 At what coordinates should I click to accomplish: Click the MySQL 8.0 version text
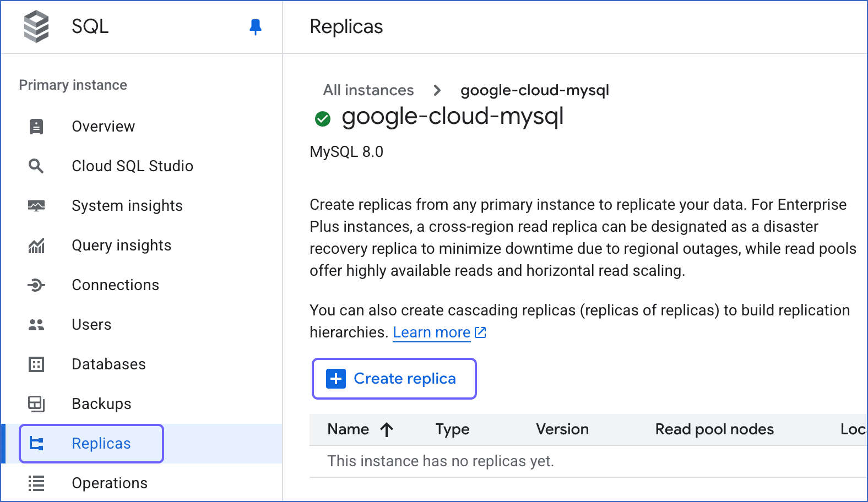pyautogui.click(x=346, y=151)
